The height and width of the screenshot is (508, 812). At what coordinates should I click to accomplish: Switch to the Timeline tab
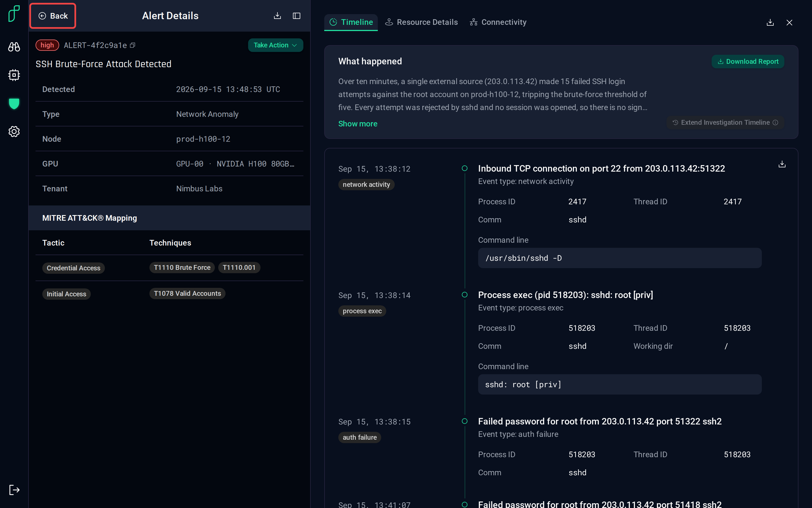[x=351, y=22]
